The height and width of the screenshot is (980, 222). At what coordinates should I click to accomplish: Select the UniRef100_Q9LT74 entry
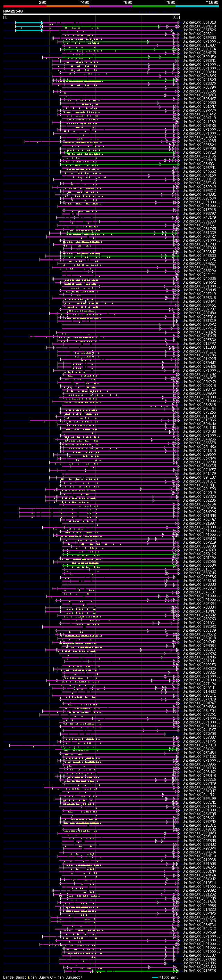(199, 49)
